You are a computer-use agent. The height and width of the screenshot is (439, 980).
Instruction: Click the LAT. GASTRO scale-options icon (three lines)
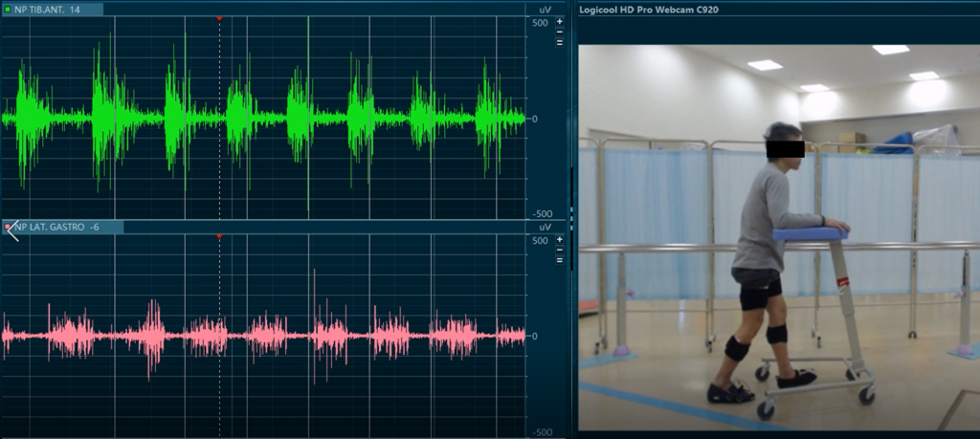(x=560, y=260)
